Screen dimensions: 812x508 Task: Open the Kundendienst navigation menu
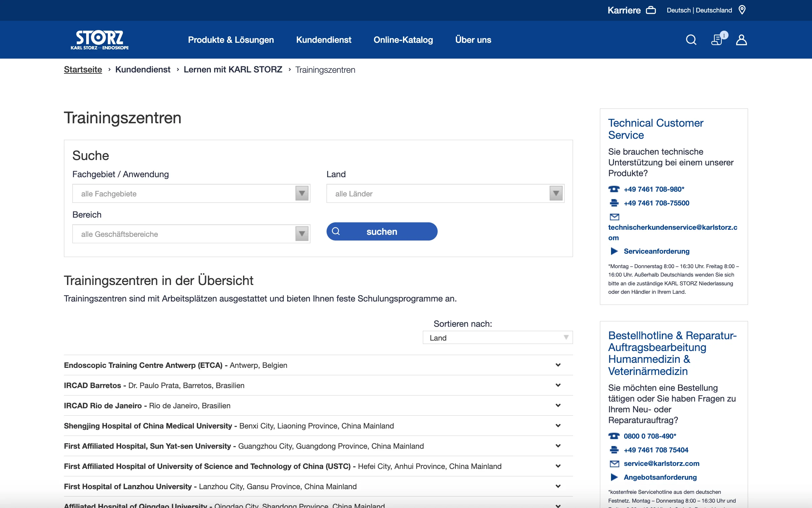click(x=324, y=40)
